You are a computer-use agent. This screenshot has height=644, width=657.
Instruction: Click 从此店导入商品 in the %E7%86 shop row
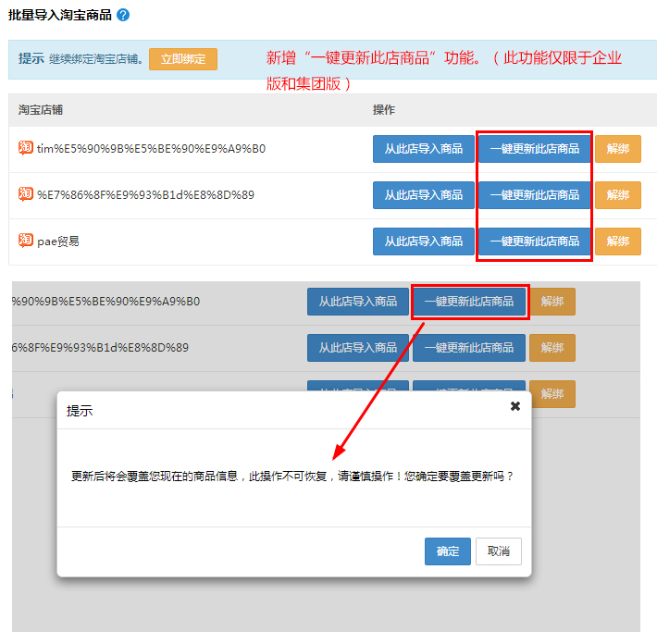tap(423, 195)
